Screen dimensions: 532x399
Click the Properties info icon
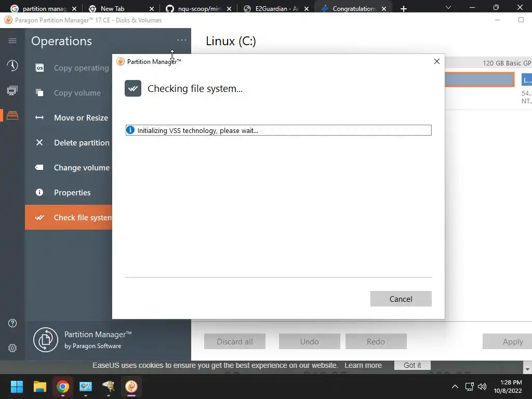pyautogui.click(x=39, y=192)
